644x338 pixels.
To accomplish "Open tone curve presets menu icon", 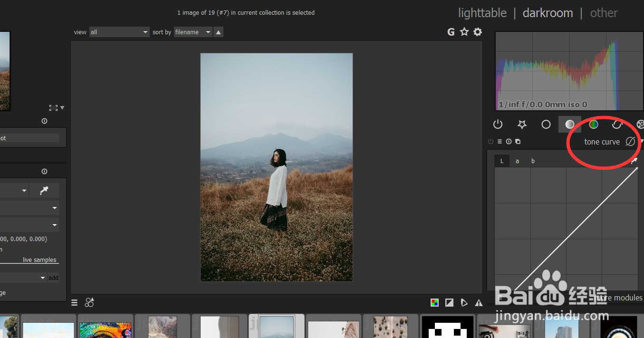I will click(500, 142).
